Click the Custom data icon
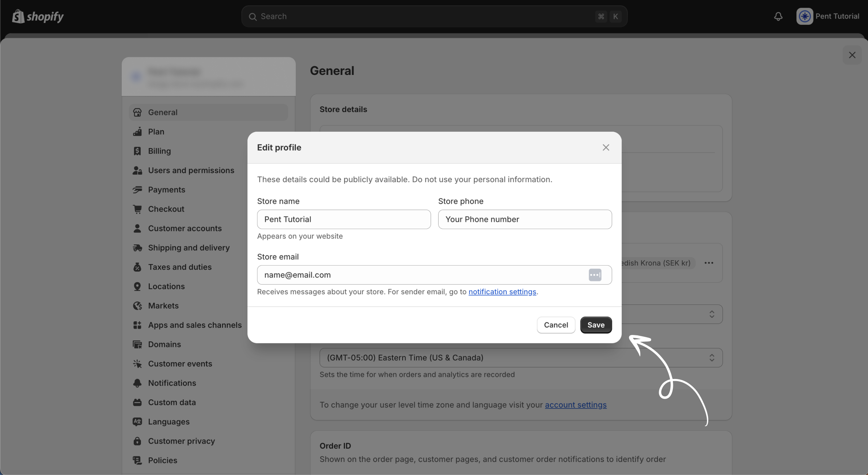The width and height of the screenshot is (868, 475). (x=137, y=402)
